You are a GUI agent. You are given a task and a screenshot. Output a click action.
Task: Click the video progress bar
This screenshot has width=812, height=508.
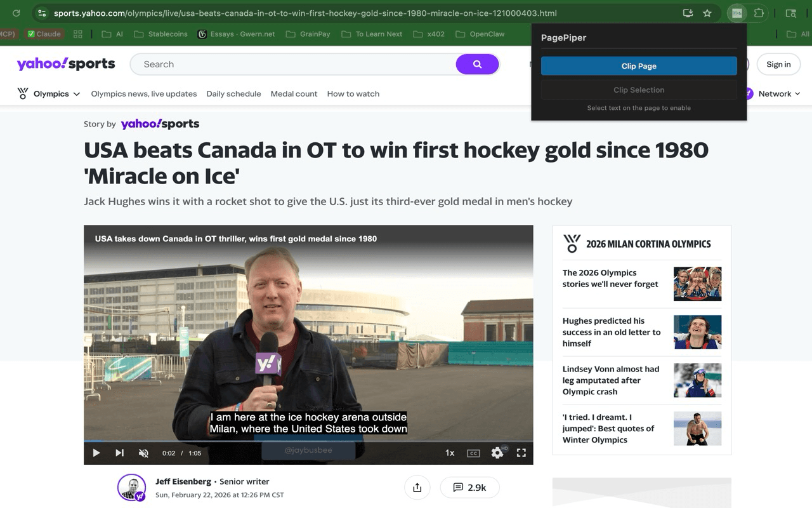pos(308,441)
